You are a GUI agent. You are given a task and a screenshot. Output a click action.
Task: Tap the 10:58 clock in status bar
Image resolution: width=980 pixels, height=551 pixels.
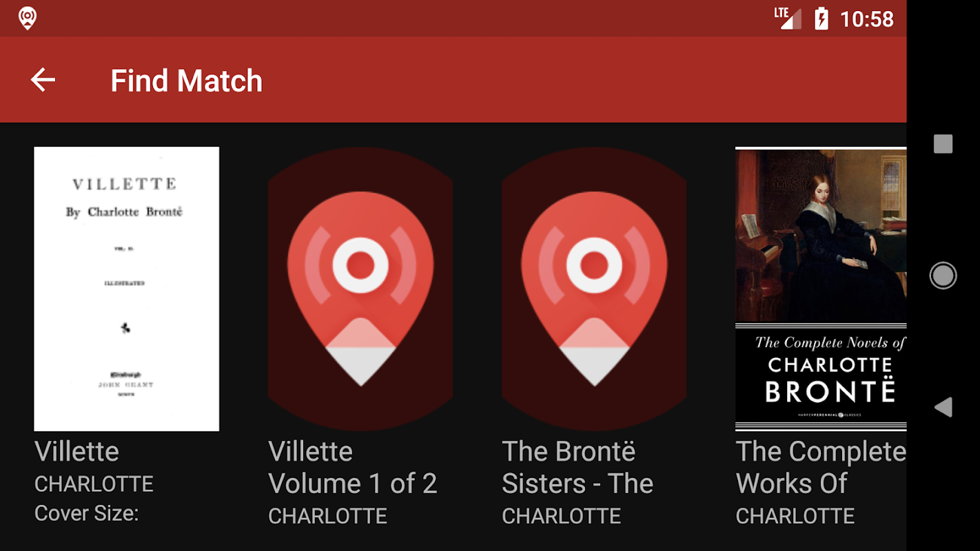866,19
